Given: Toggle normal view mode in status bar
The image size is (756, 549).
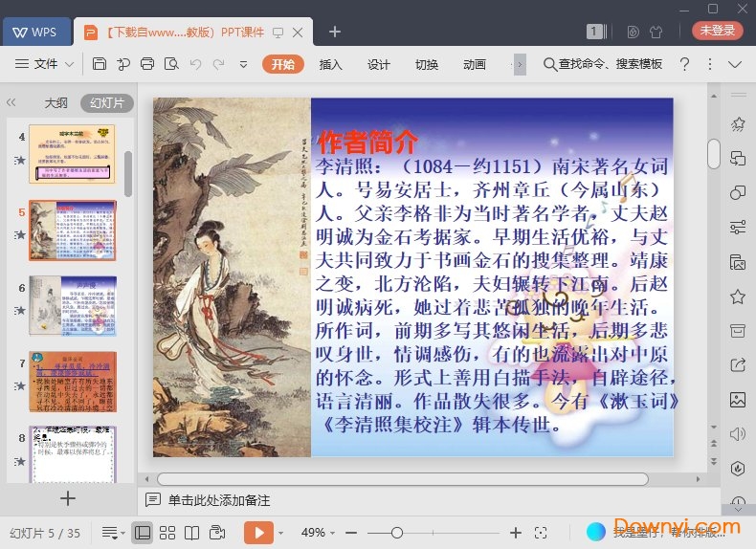Looking at the screenshot, I should 142,533.
